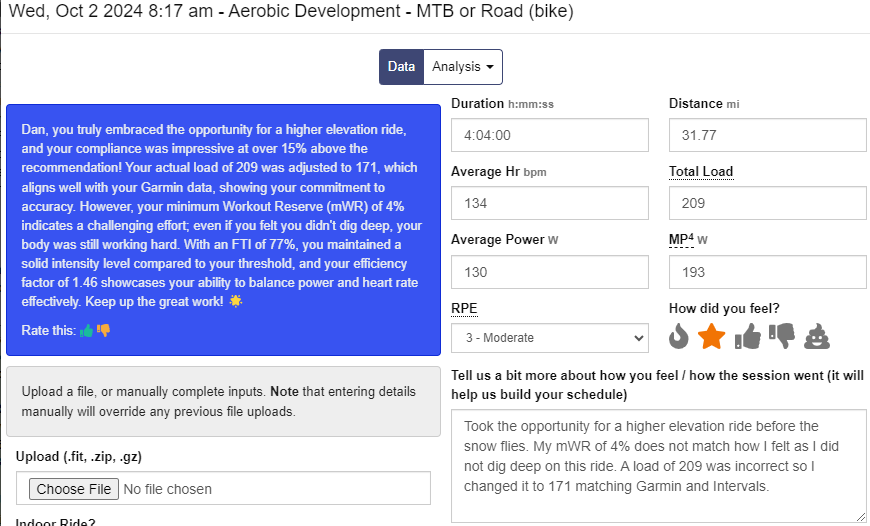Image resolution: width=870 pixels, height=526 pixels.
Task: Click the MP4 label tooltip
Action: pyautogui.click(x=681, y=240)
